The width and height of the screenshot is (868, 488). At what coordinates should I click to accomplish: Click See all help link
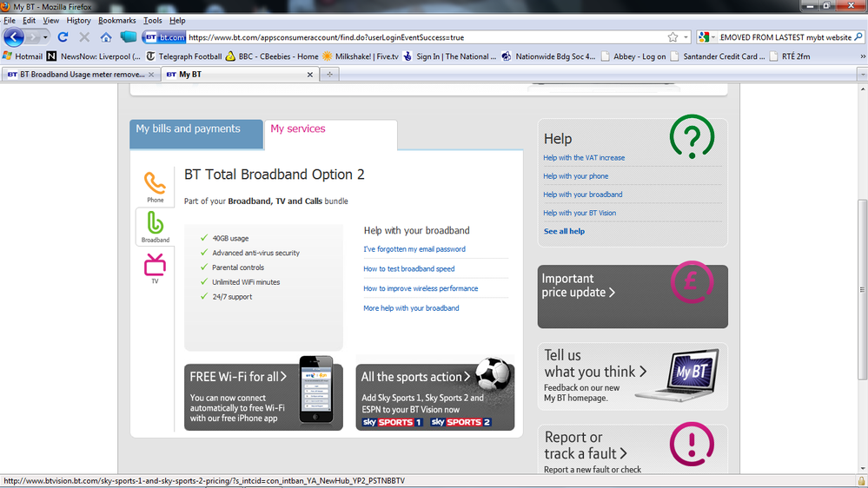pos(564,231)
